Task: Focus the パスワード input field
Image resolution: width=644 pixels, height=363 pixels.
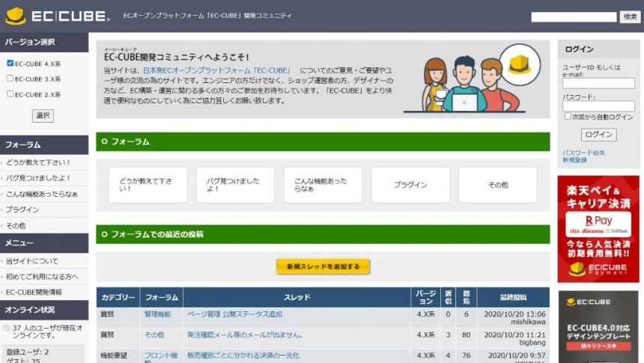Action: coord(598,106)
